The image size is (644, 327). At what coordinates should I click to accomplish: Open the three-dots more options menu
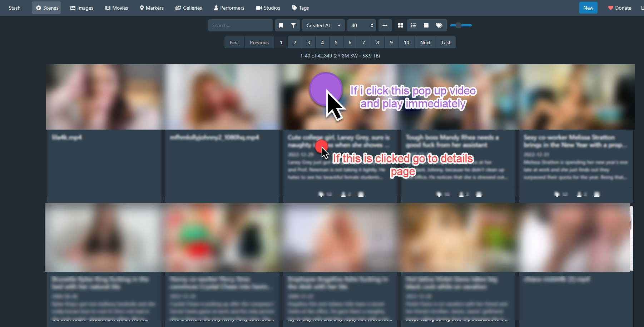tap(385, 25)
